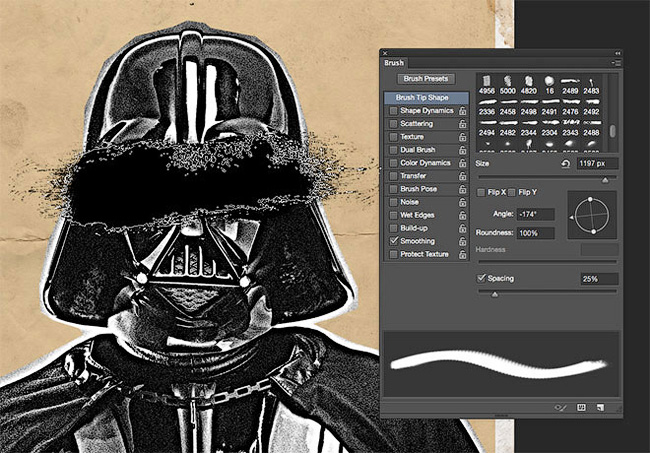Open the Brush panel flyout menu

(616, 63)
